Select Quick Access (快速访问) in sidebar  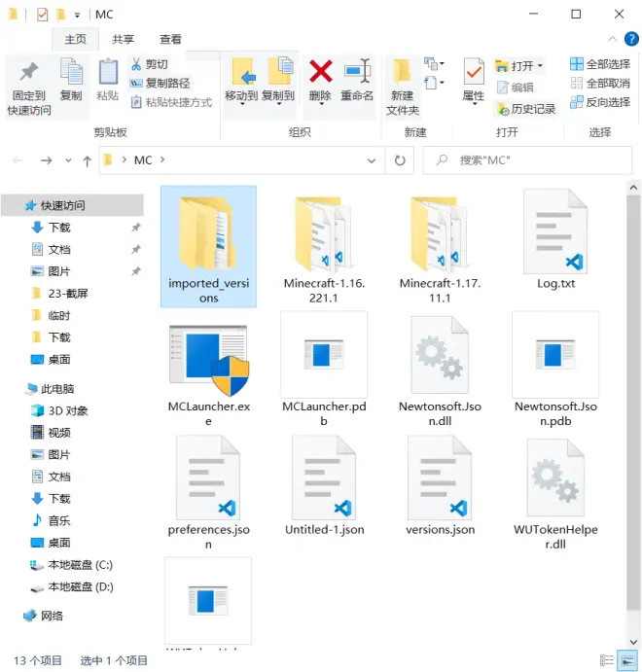(73, 205)
